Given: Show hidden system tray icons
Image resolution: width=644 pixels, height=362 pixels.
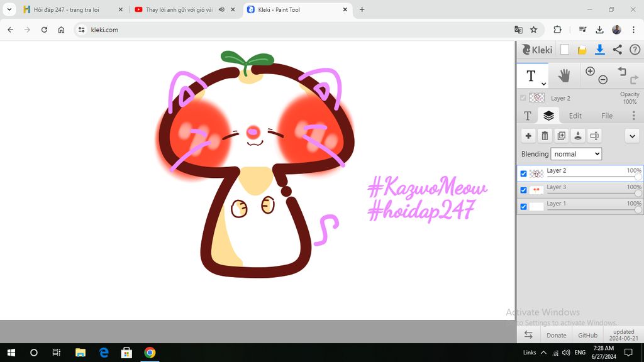Looking at the screenshot, I should 543,352.
